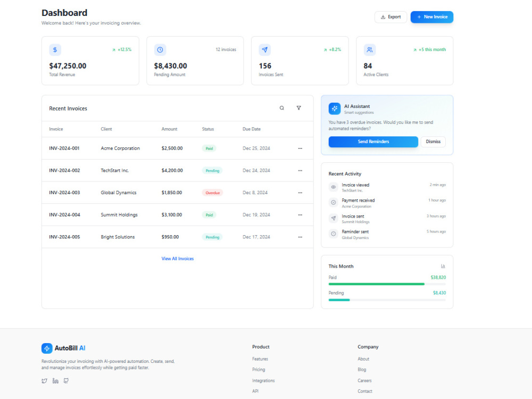Create a New Invoice

tap(432, 17)
